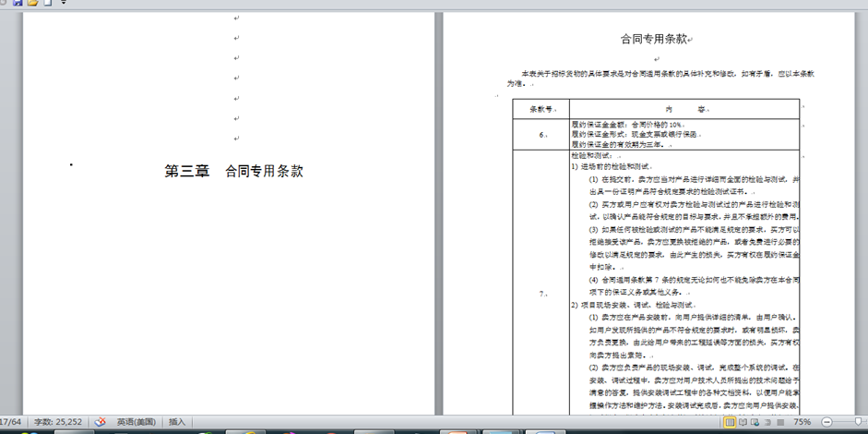Click the zoom slider track

[x=850, y=422]
